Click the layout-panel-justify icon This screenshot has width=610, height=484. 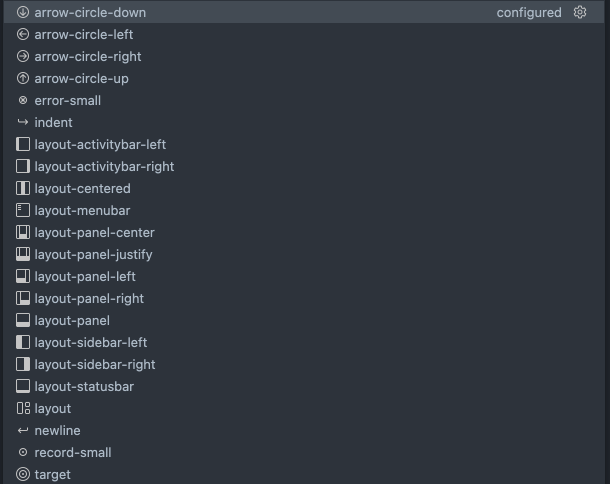click(x=23, y=255)
